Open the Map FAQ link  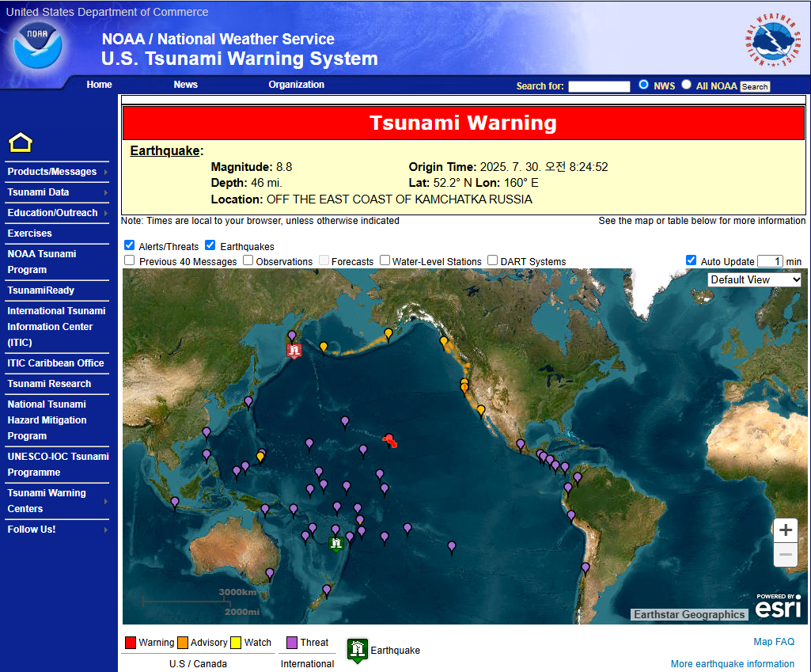(x=773, y=641)
